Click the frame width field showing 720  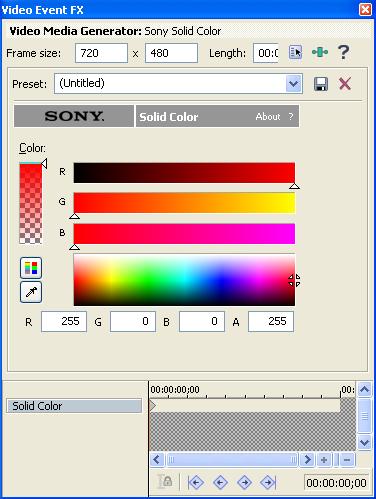tap(101, 53)
